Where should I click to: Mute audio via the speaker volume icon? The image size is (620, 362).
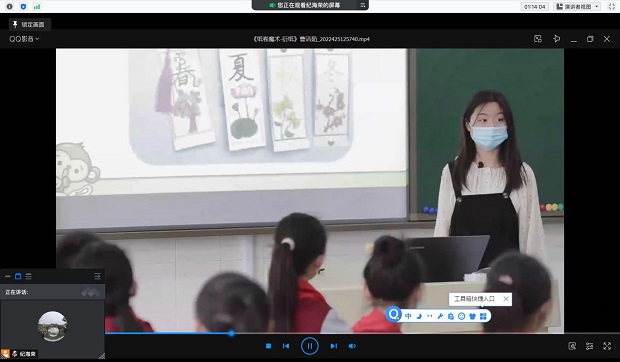pyautogui.click(x=352, y=346)
